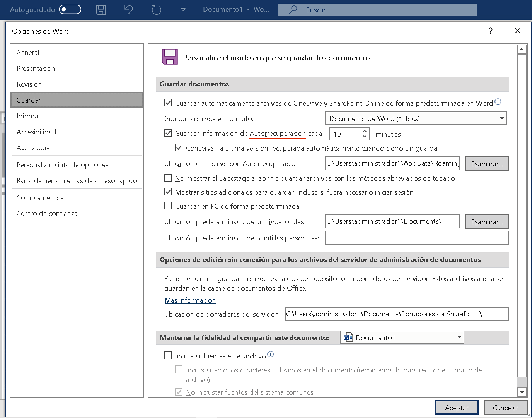Click scrollbar up arrow
Image resolution: width=532 pixels, height=418 pixels.
(522, 49)
